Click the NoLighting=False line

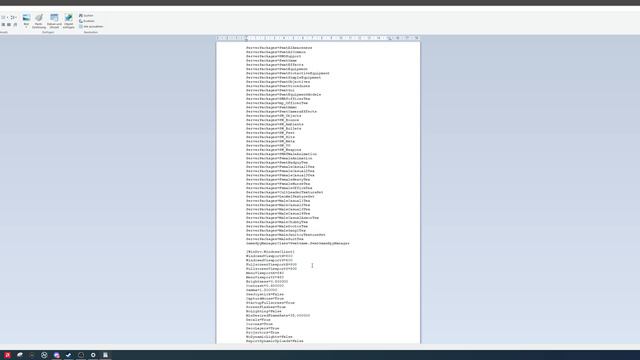point(263,311)
